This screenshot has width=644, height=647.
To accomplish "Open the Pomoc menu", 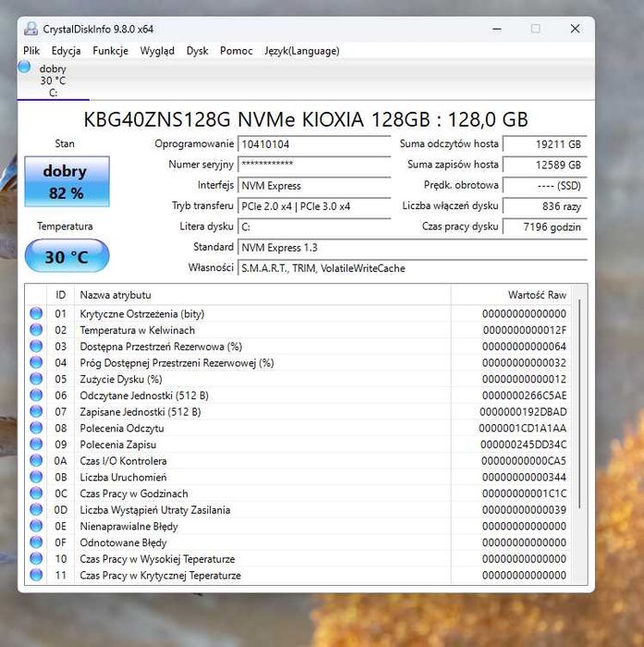I will 236,51.
